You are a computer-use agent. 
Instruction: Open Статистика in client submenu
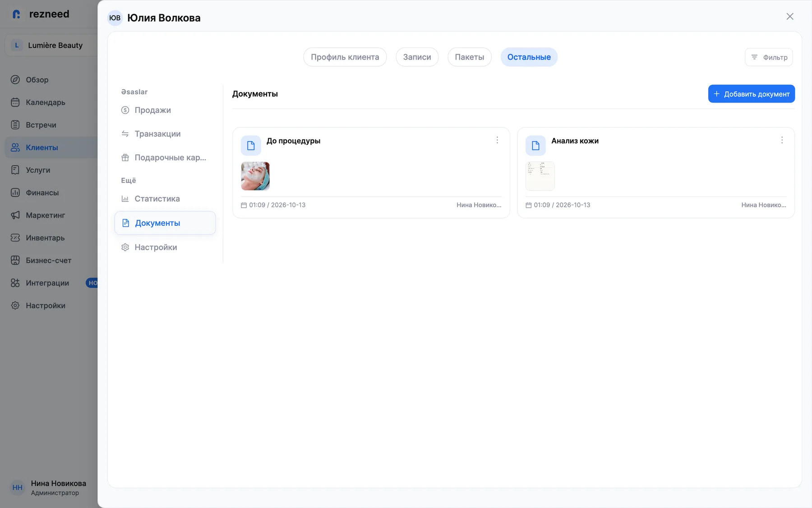[165, 199]
